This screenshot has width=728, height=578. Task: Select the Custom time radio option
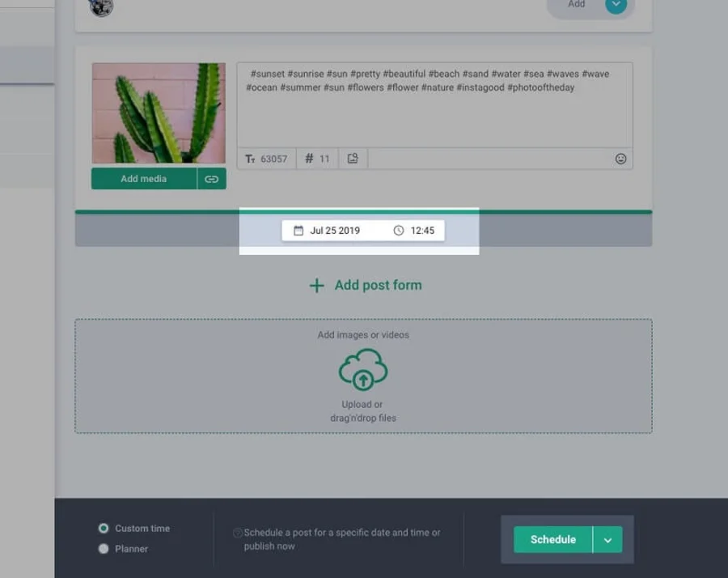pyautogui.click(x=104, y=528)
